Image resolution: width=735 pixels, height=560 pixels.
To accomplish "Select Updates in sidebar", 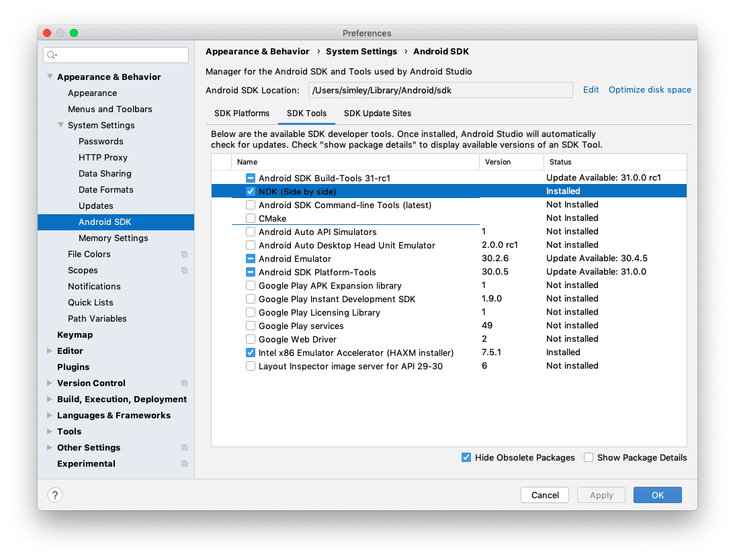I will [95, 205].
